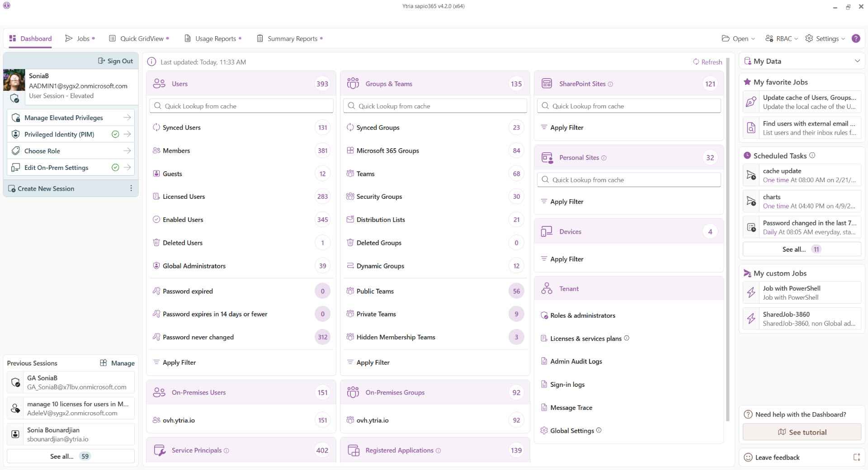Image resolution: width=868 pixels, height=470 pixels.
Task: Click the See tutorial button
Action: click(x=802, y=432)
